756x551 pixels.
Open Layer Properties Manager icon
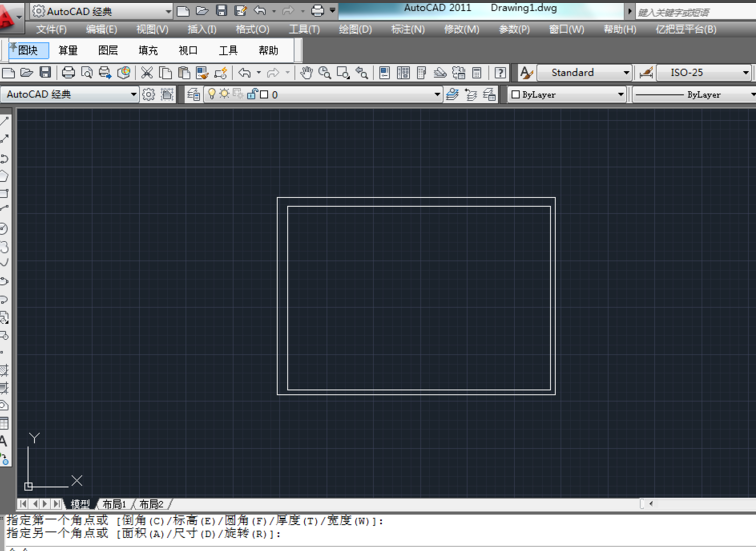point(194,94)
